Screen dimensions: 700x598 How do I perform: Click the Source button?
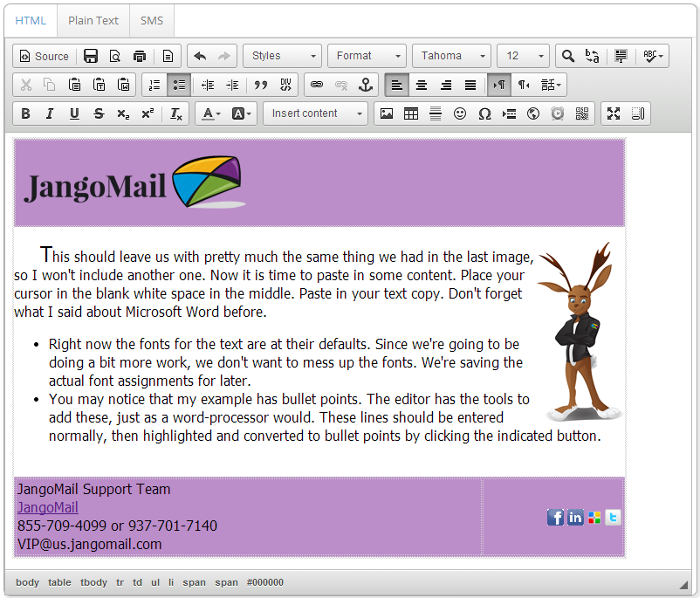pos(44,56)
